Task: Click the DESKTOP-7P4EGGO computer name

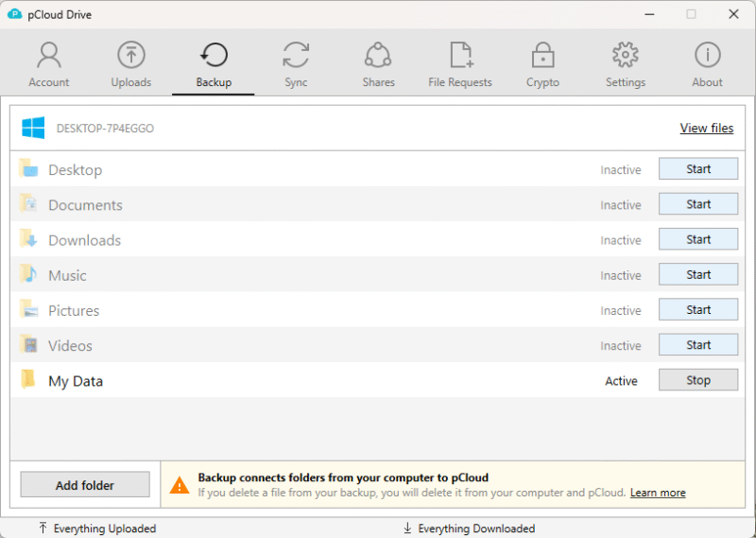Action: pos(105,129)
